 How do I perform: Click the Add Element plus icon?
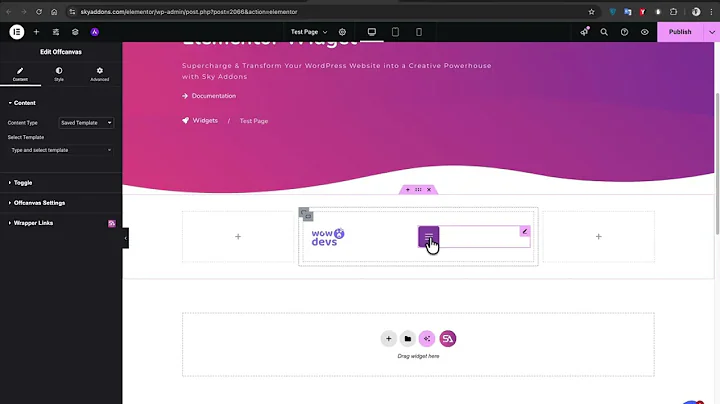click(36, 32)
